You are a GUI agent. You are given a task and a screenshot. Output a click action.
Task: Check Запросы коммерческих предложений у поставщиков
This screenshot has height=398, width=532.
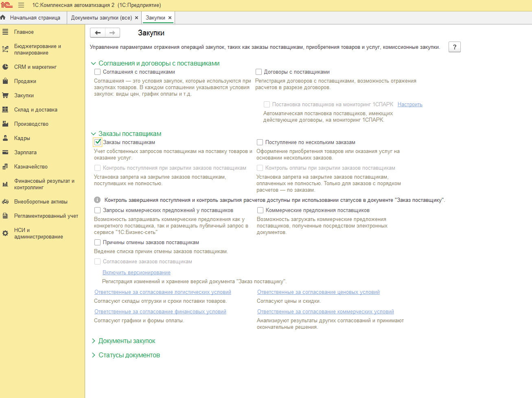pos(97,210)
